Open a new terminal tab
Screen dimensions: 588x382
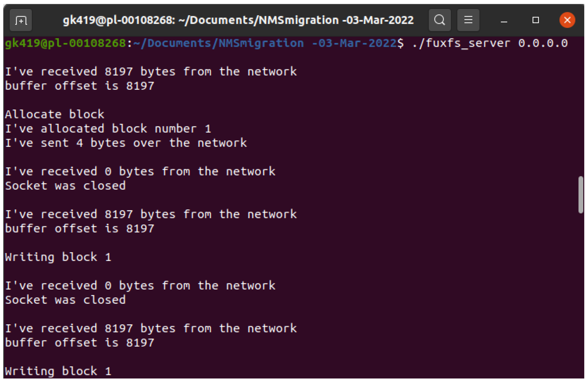pos(21,20)
